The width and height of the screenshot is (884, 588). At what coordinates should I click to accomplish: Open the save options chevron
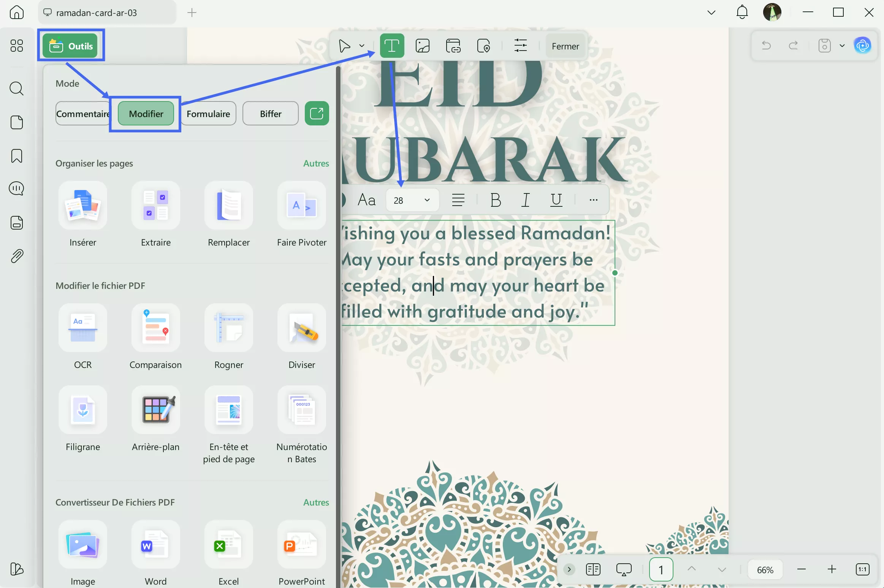click(x=841, y=46)
